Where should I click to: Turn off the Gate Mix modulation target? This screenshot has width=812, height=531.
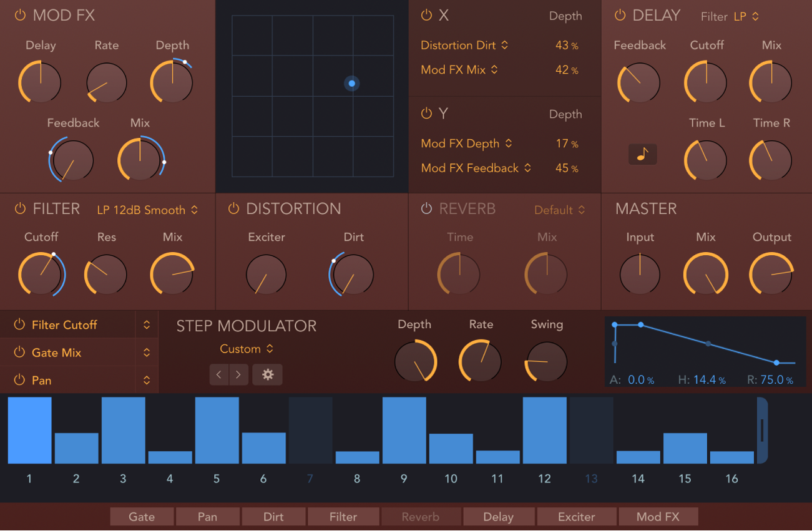pos(19,353)
